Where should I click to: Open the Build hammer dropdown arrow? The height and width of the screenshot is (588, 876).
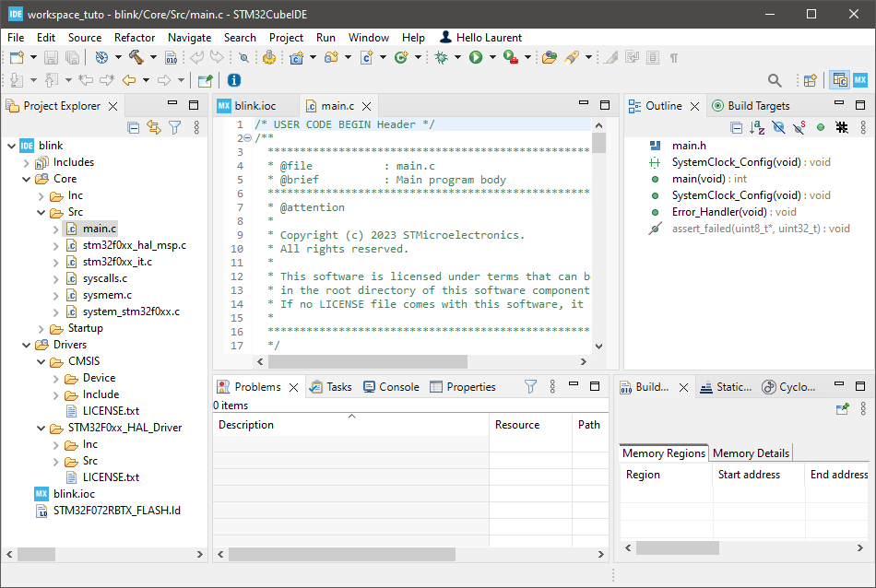pyautogui.click(x=153, y=57)
